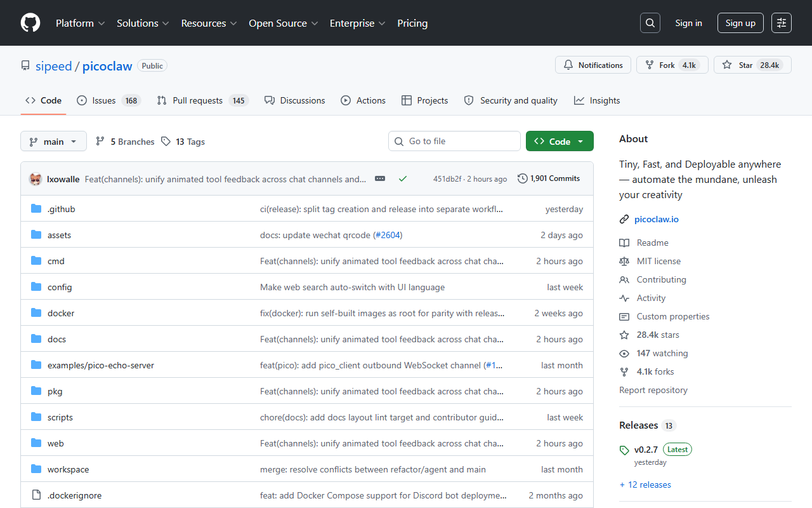Open the #2604 pull request link
The height and width of the screenshot is (508, 812).
pos(388,235)
